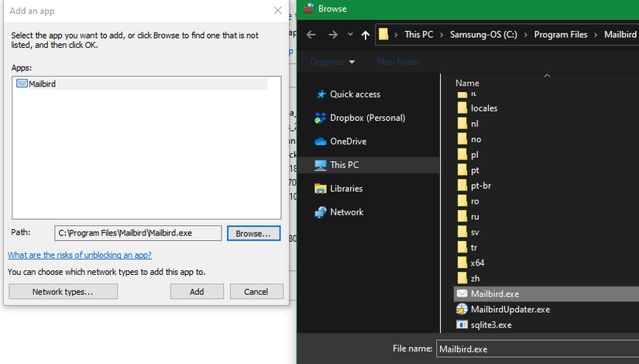Click the Browse... button

click(x=253, y=233)
